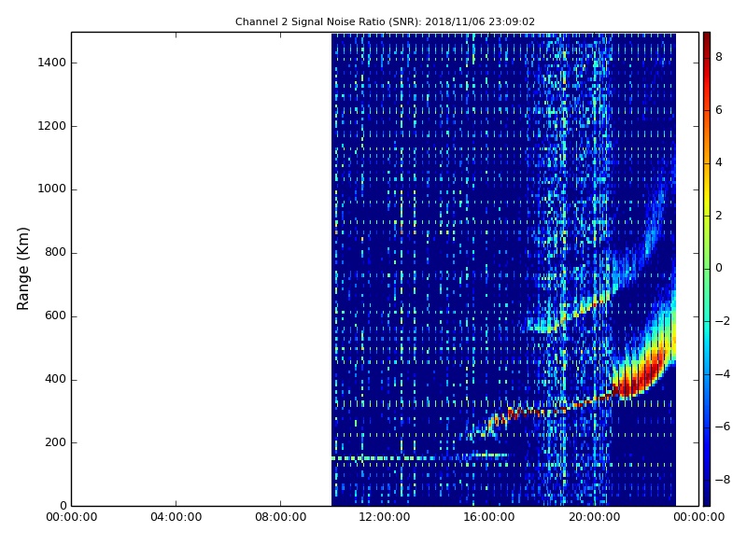Click the y-axis tick label 400
747x560 pixels.
coord(55,379)
